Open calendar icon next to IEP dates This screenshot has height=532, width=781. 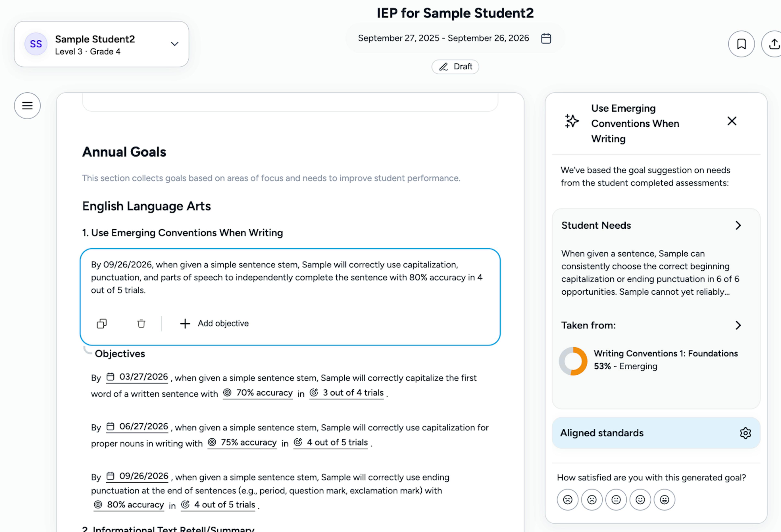(x=546, y=38)
